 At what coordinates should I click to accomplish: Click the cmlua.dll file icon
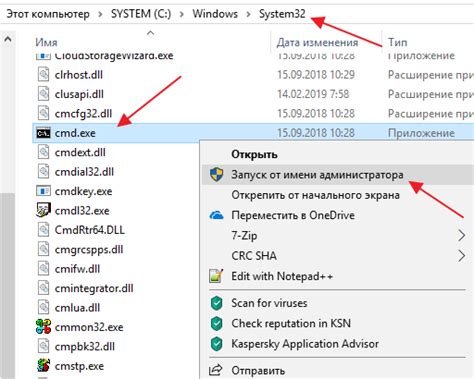43,307
